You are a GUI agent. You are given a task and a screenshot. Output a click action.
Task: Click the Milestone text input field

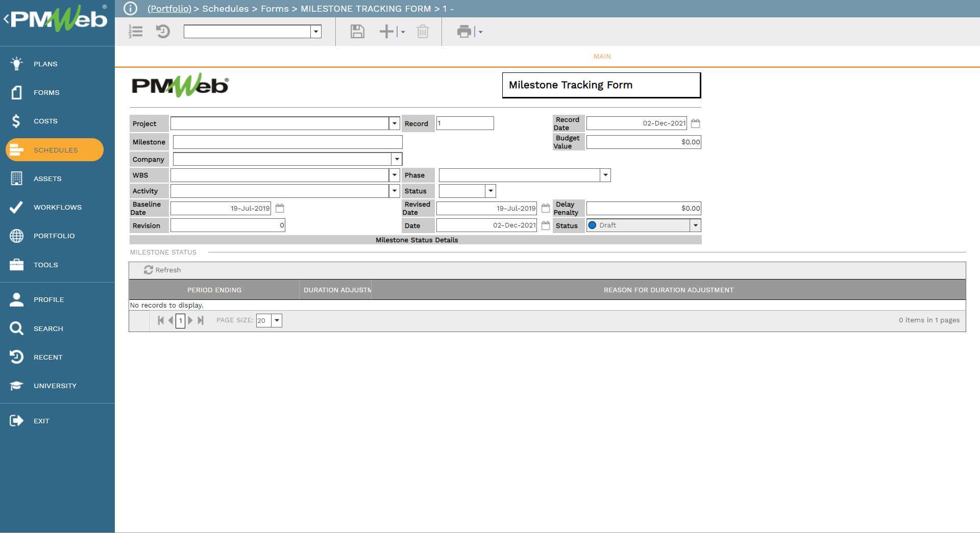287,142
